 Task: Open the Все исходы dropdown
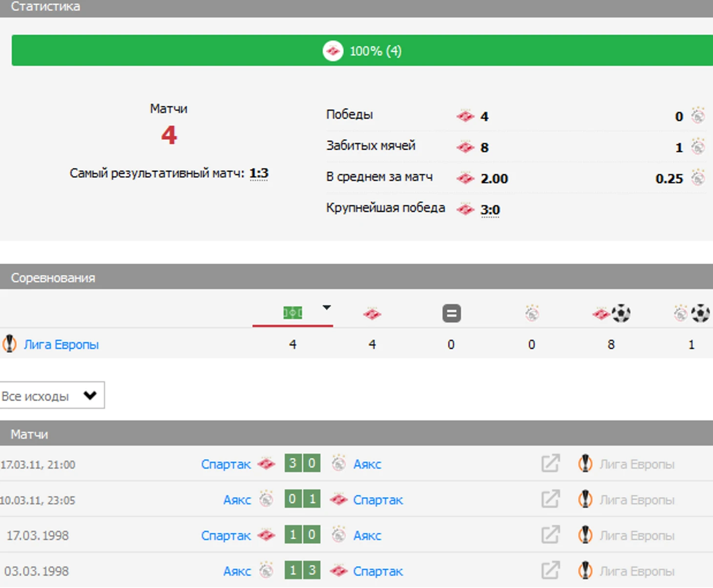[51, 395]
